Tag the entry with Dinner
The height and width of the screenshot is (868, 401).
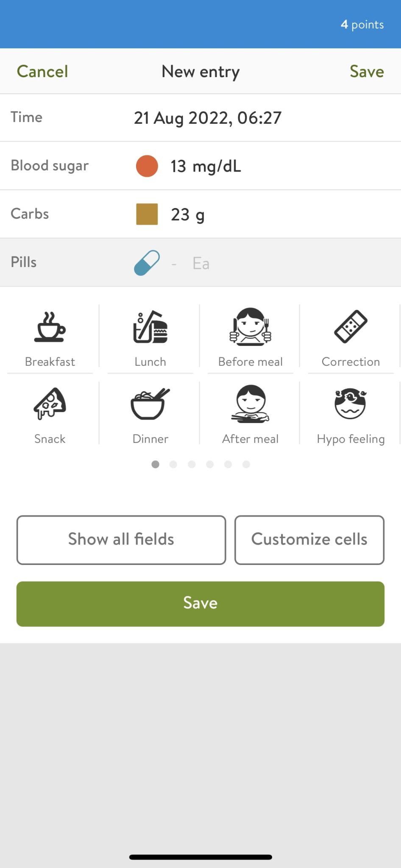pos(150,413)
